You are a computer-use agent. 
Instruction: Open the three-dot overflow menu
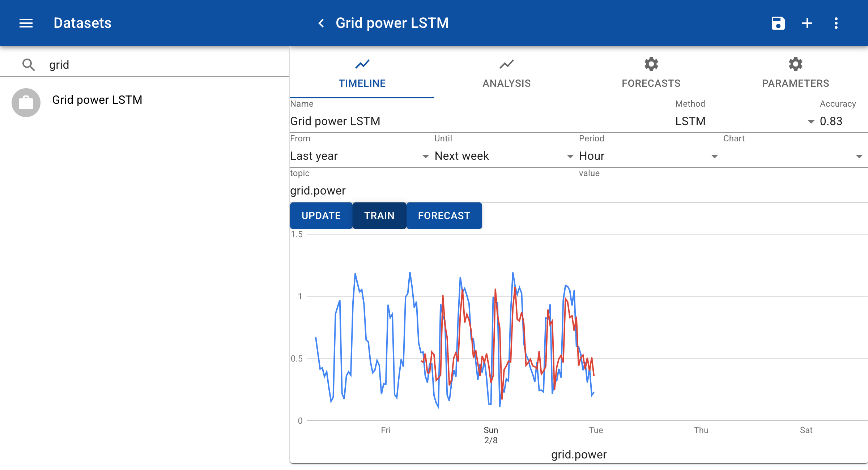[x=836, y=23]
